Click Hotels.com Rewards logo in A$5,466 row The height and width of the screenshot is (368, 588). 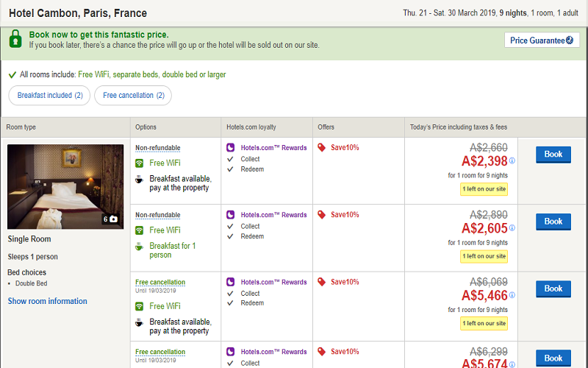point(230,282)
